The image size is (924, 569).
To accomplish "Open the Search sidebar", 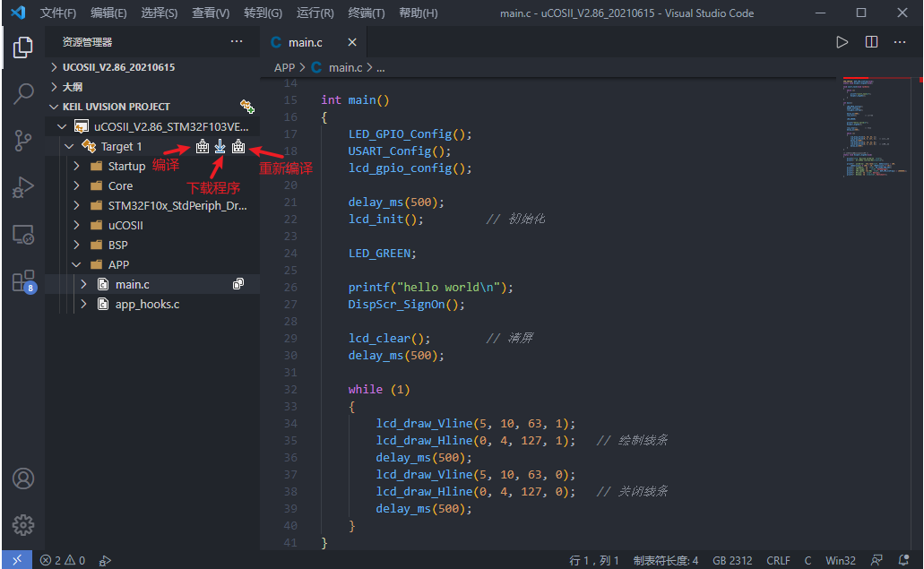I will click(23, 93).
